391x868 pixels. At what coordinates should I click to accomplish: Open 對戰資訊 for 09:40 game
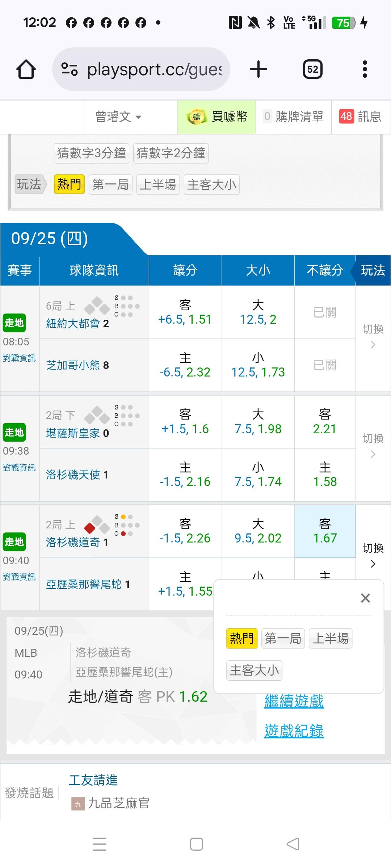(x=19, y=577)
